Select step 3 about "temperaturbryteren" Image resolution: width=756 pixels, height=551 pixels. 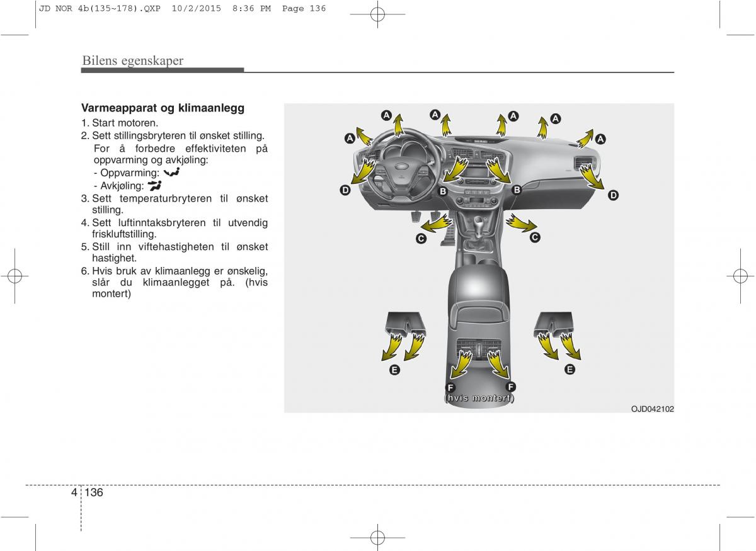click(x=175, y=204)
